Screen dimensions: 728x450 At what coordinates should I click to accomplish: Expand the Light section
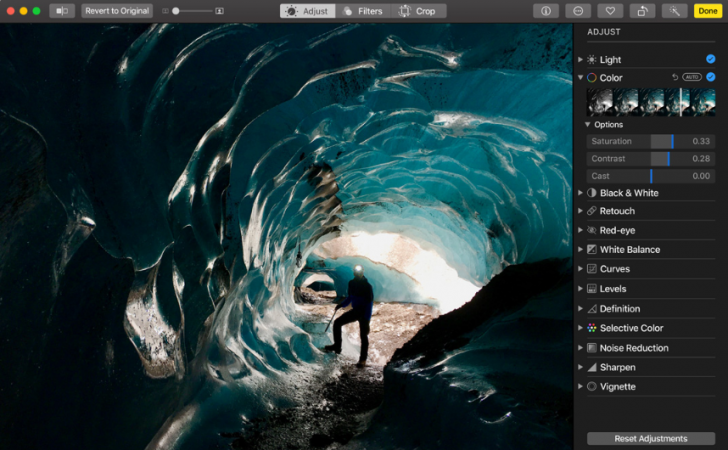coord(580,59)
